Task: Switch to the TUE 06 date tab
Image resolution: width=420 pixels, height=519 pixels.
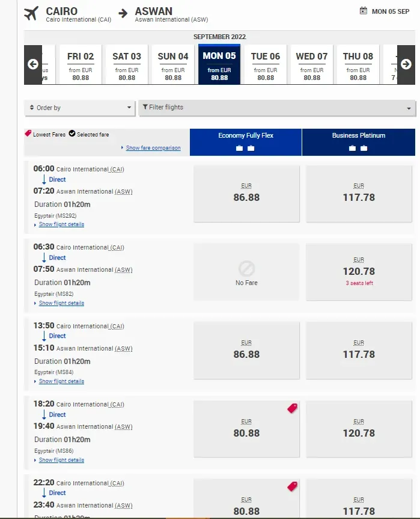Action: [x=266, y=64]
